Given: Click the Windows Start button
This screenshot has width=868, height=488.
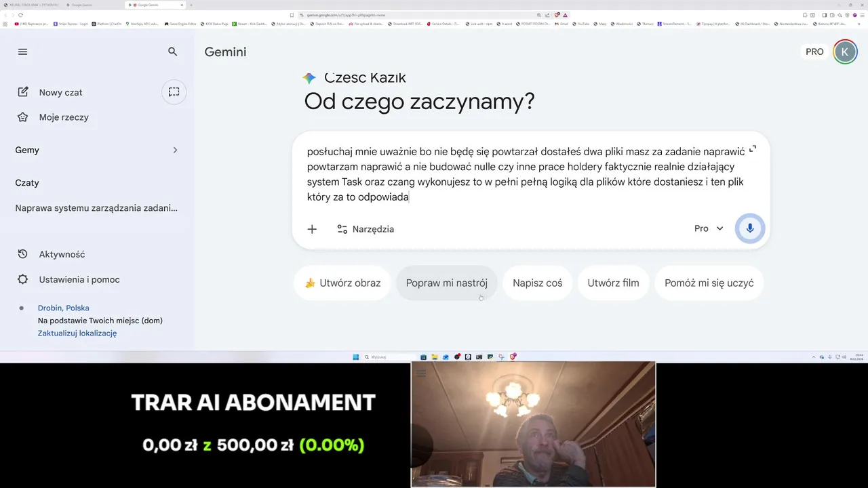Looking at the screenshot, I should click(x=356, y=357).
